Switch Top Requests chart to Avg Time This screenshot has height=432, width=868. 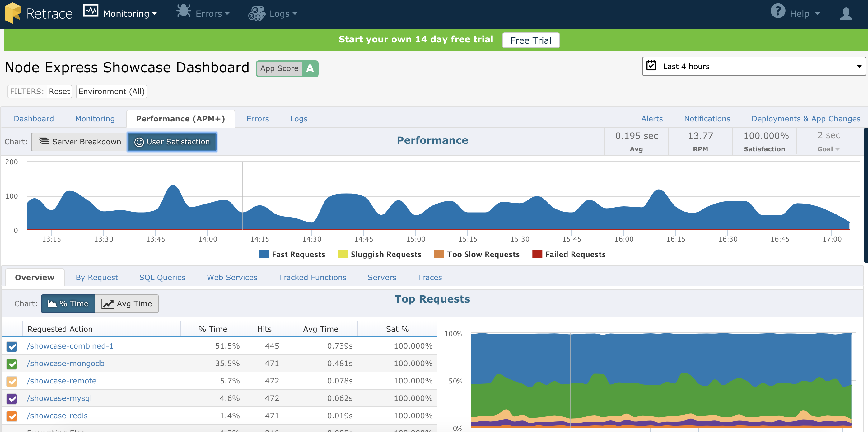(127, 303)
